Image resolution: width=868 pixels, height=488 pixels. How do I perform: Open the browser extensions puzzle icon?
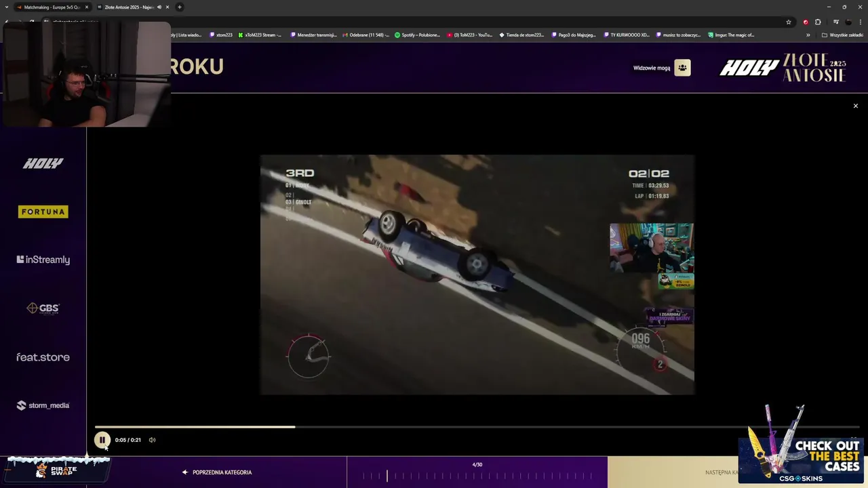click(818, 22)
